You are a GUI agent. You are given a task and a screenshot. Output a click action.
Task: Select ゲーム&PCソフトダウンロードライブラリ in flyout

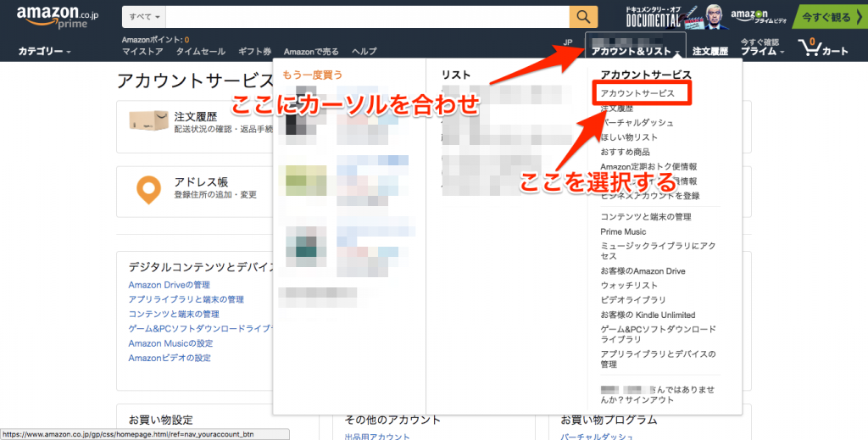[658, 334]
